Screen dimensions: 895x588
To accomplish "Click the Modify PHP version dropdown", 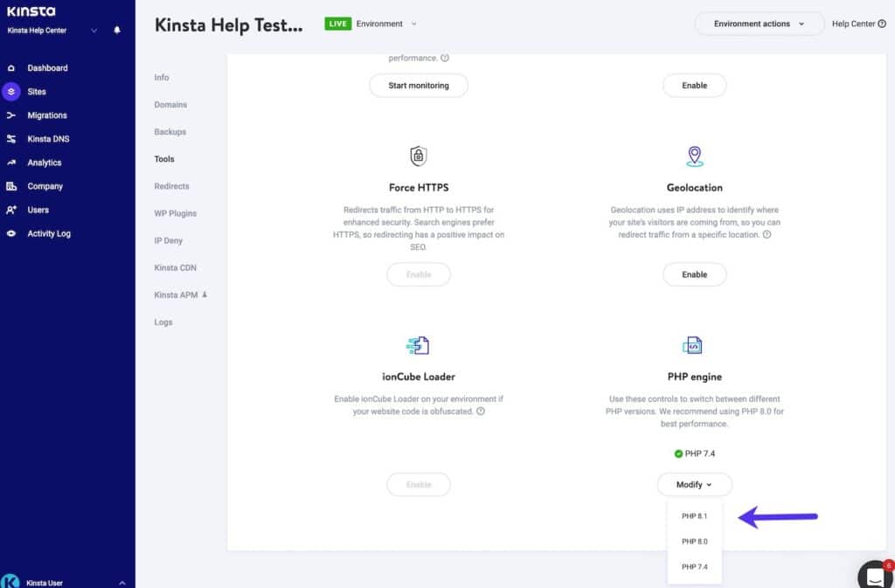I will [694, 485].
